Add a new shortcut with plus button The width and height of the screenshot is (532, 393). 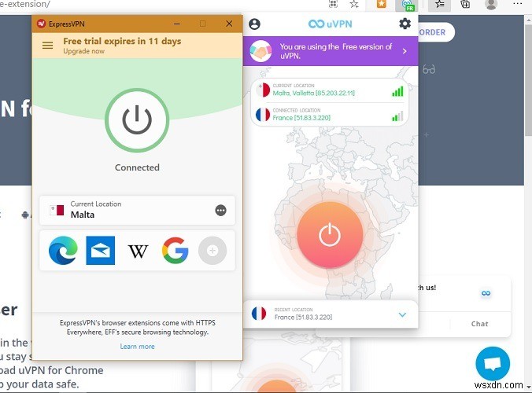(x=212, y=251)
